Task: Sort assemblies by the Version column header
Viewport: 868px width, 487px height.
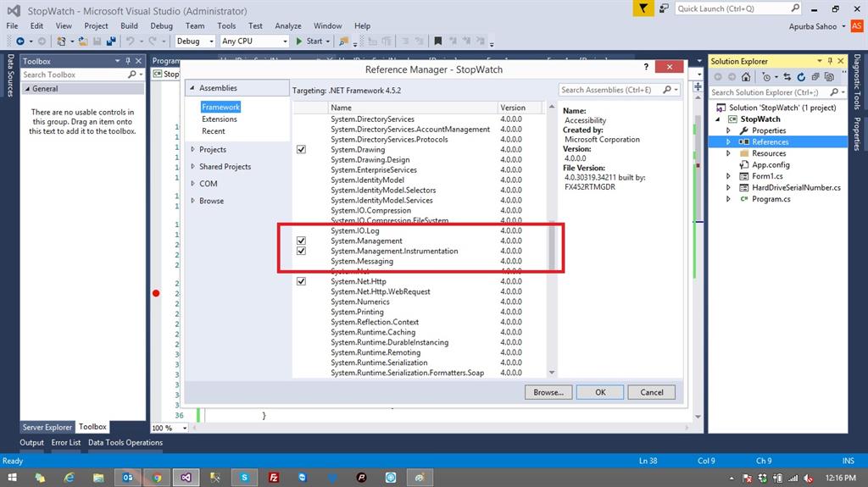Action: point(520,108)
